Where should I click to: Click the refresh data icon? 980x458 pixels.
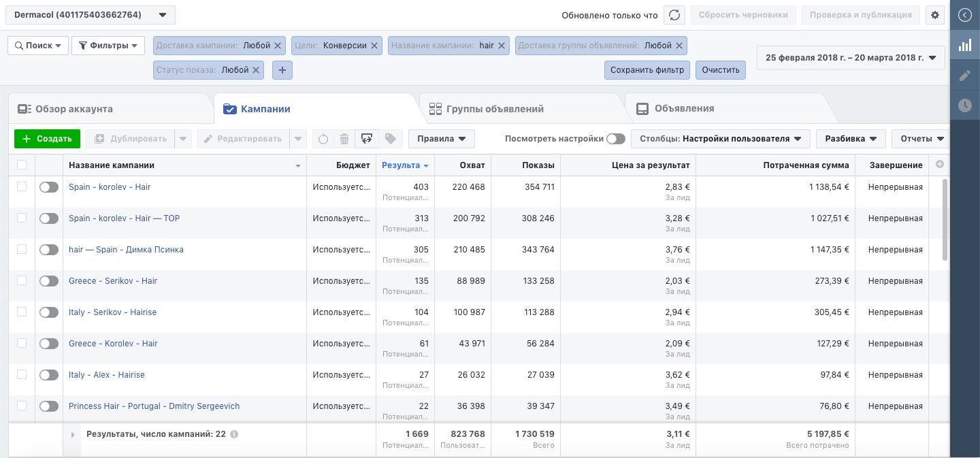pyautogui.click(x=674, y=15)
